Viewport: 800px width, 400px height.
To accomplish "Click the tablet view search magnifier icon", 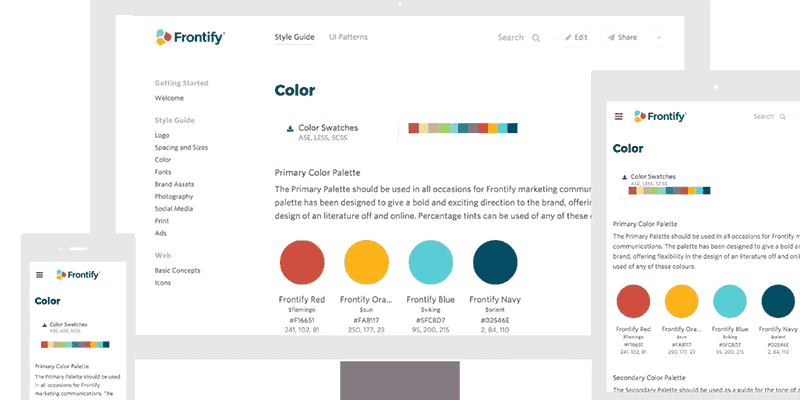I will (x=783, y=117).
